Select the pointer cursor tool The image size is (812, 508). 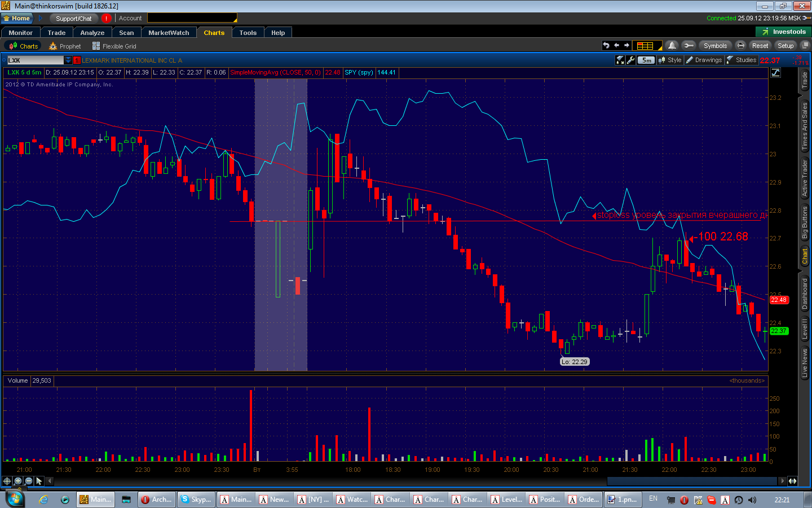[39, 481]
